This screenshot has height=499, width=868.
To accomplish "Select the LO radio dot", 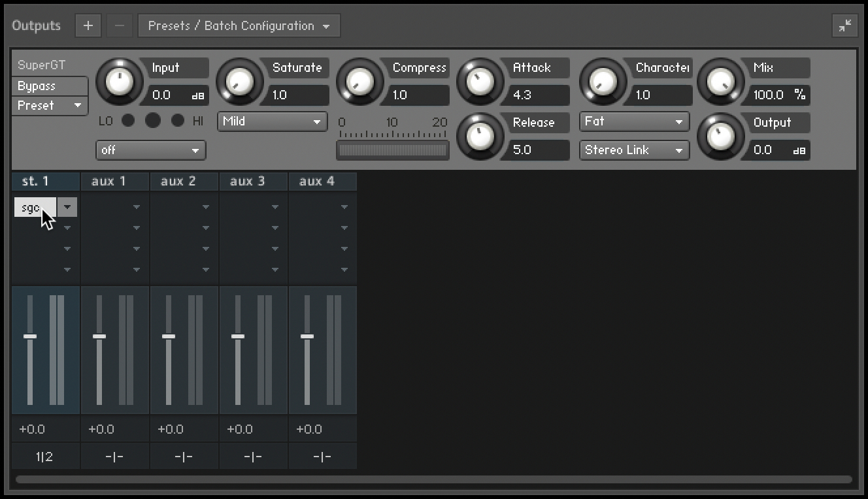I will coord(128,120).
